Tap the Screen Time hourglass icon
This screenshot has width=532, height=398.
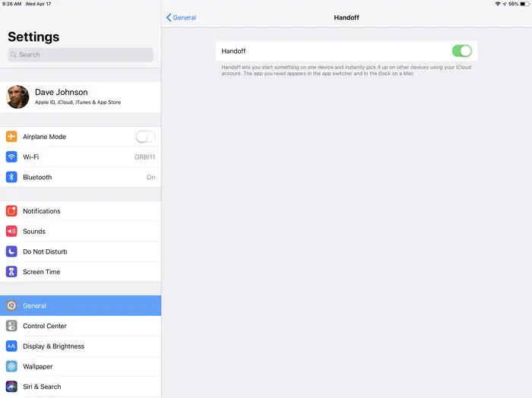click(x=11, y=272)
